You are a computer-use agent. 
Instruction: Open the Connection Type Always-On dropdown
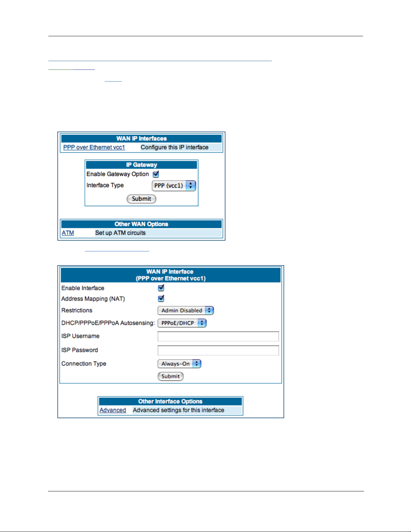[x=179, y=364]
